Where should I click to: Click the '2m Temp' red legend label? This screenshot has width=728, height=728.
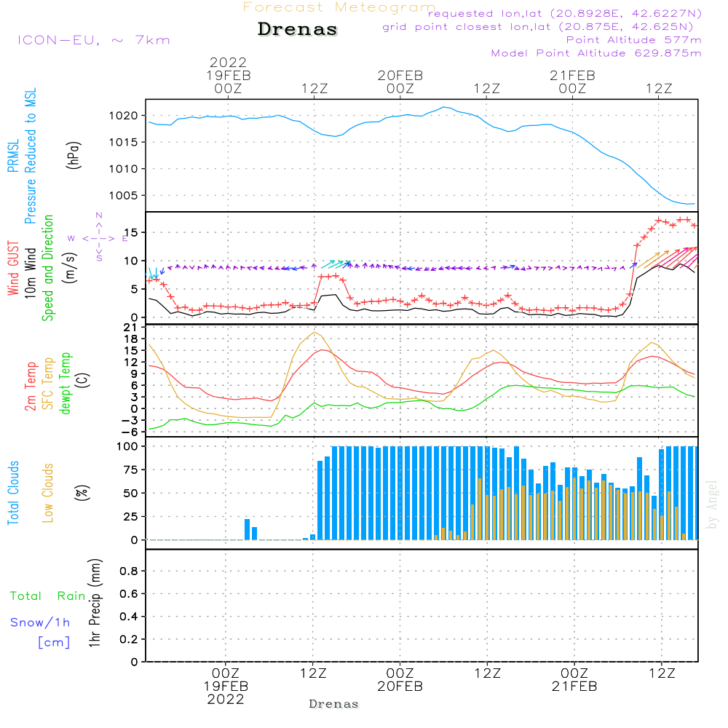(30, 387)
